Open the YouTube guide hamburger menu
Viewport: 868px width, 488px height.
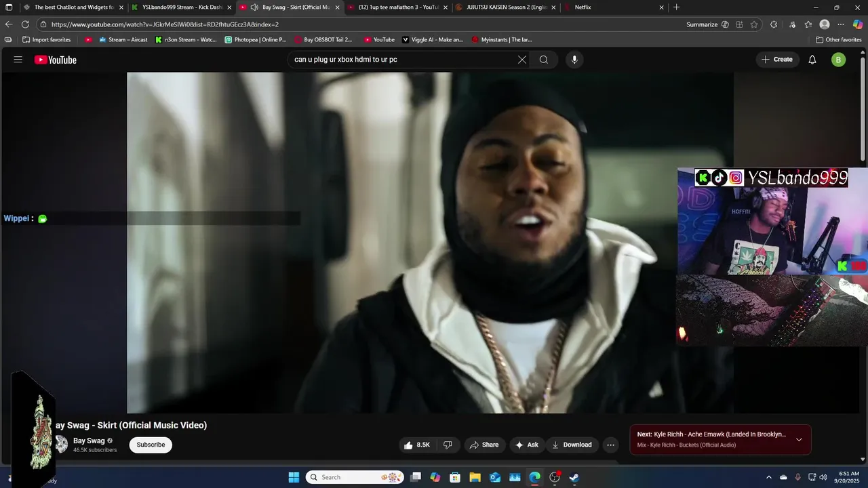click(x=18, y=60)
